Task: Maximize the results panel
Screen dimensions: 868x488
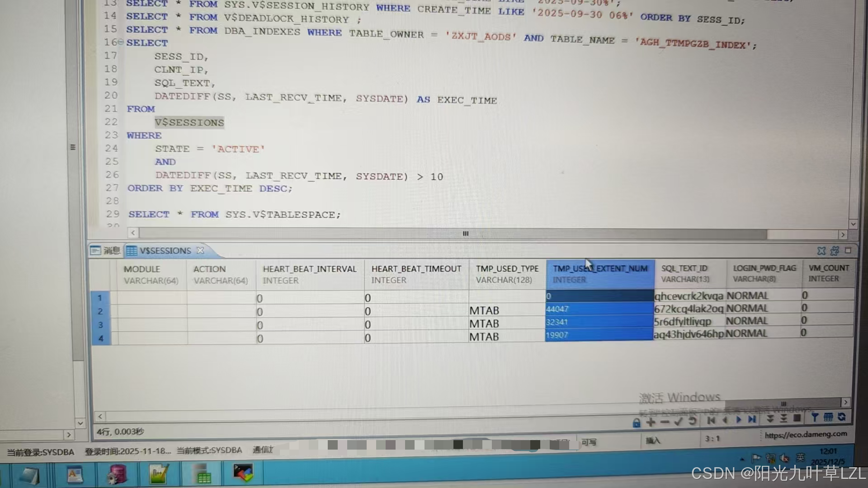Action: pyautogui.click(x=848, y=250)
